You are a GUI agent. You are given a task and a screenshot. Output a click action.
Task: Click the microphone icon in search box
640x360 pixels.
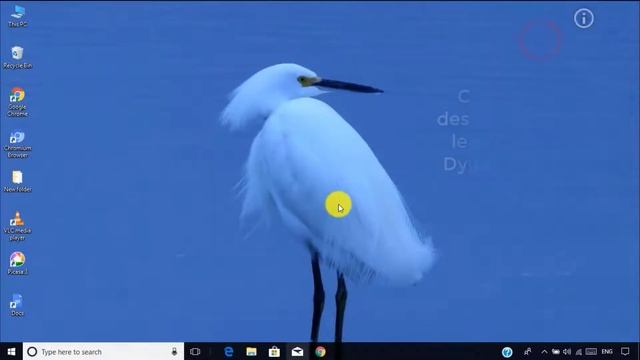click(x=174, y=351)
